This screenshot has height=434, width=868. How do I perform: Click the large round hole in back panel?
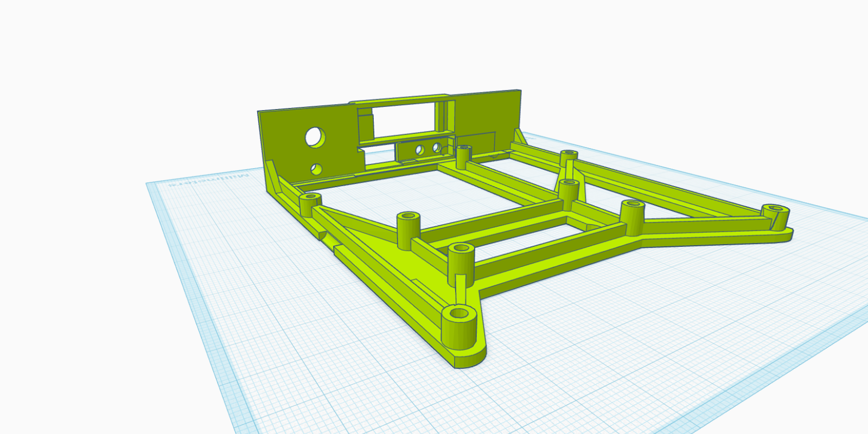(315, 137)
